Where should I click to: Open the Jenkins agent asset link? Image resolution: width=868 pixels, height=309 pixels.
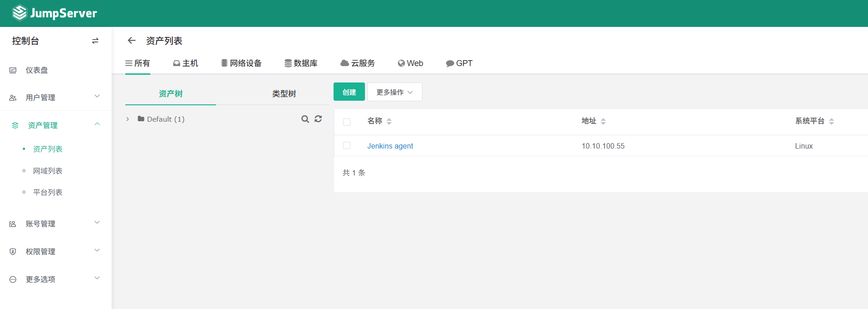390,146
